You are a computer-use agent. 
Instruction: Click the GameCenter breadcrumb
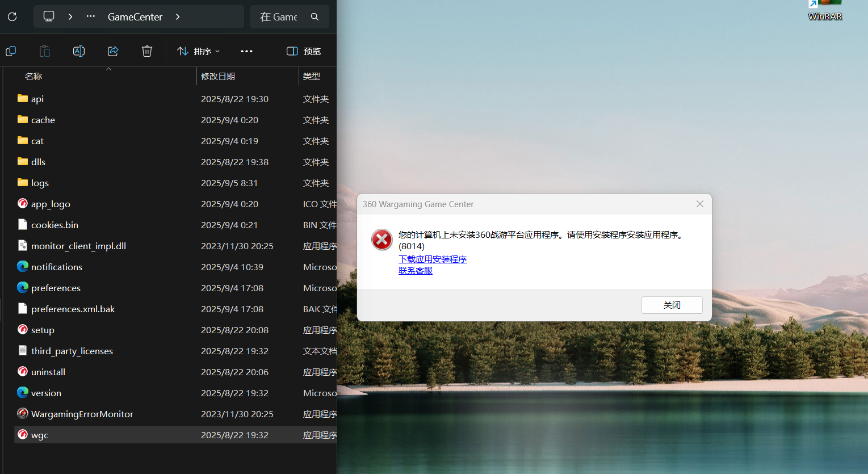click(135, 17)
